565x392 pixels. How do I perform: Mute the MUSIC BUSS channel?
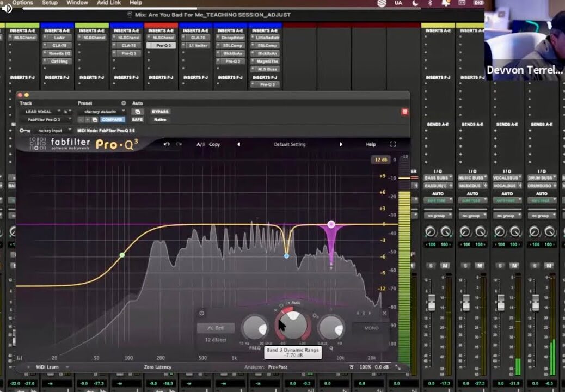[x=480, y=266]
